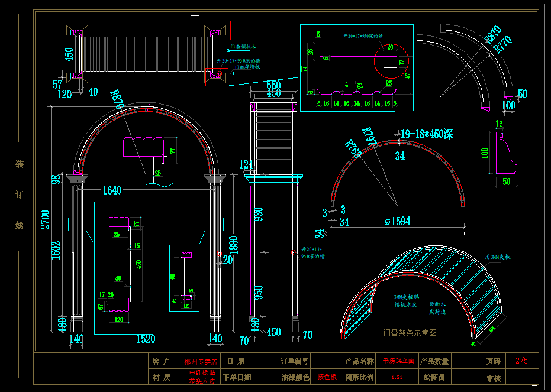Click the 门骨架条示意图 caption
The image size is (551, 392).
[410, 333]
